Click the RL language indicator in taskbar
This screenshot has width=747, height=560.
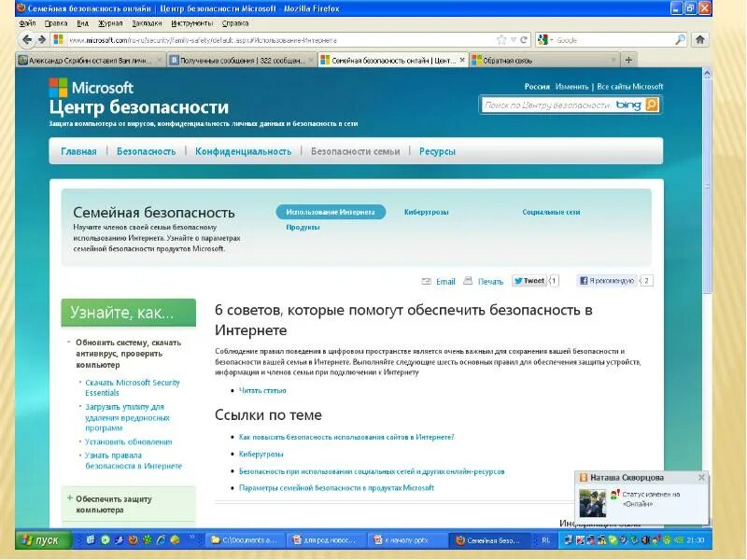click(546, 540)
